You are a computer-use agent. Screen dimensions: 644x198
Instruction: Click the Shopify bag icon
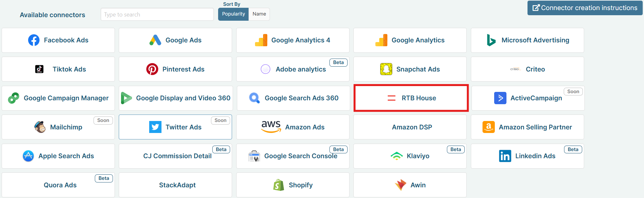point(279,185)
